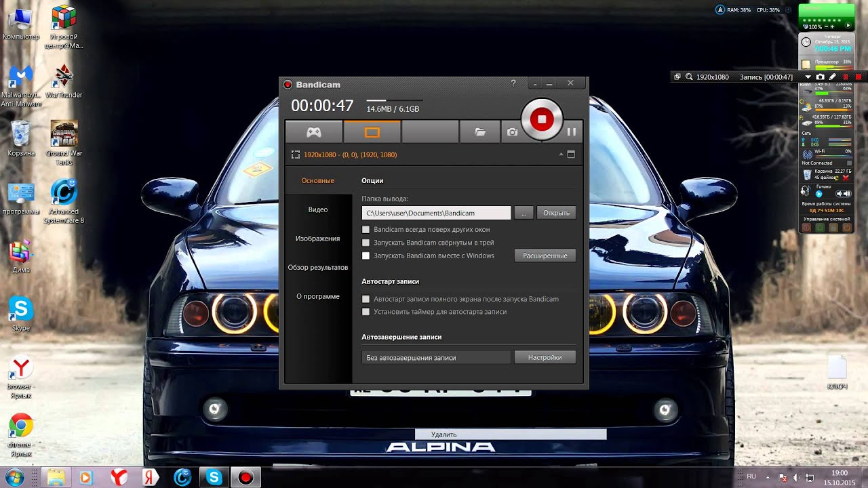The height and width of the screenshot is (488, 868).
Task: Click the window restore icon in recording bar
Action: 677,77
